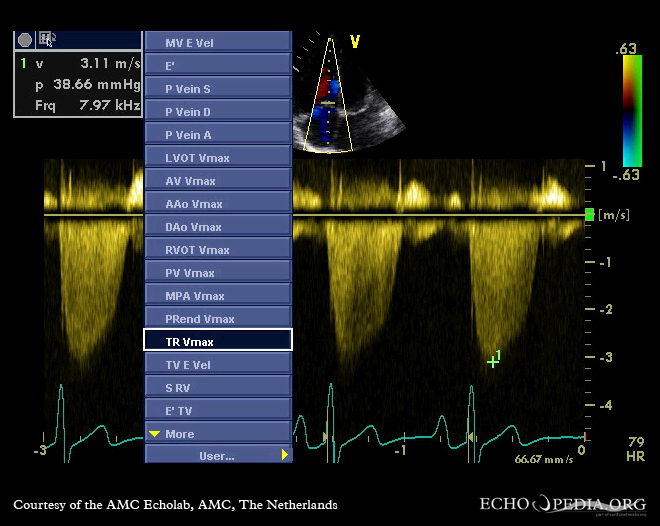
Task: Click the gray record circle icon
Action: click(x=25, y=40)
